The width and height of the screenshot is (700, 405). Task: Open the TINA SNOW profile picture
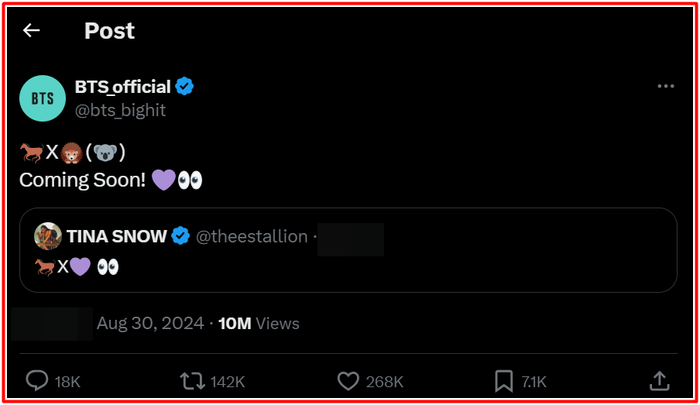48,237
